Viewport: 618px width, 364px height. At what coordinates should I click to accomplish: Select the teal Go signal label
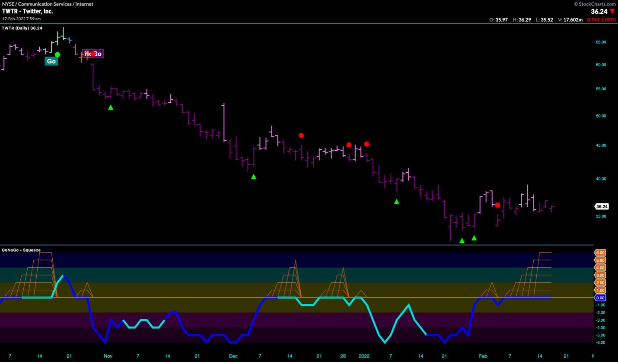[51, 61]
